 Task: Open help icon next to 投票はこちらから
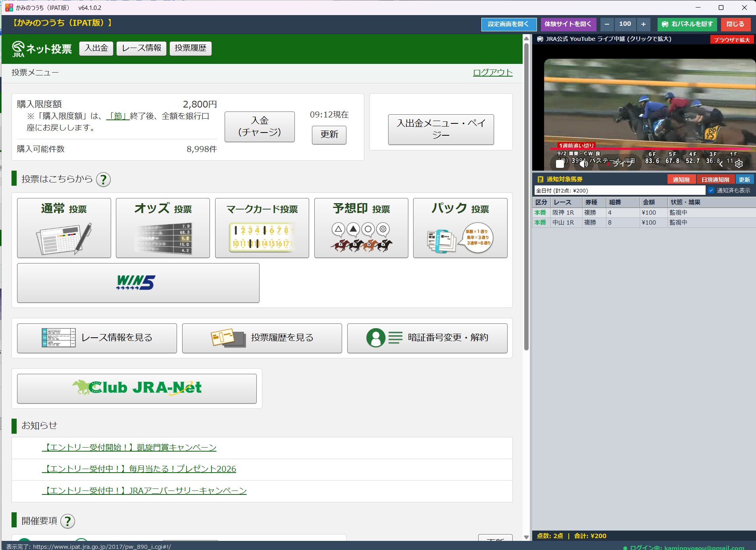coord(104,179)
